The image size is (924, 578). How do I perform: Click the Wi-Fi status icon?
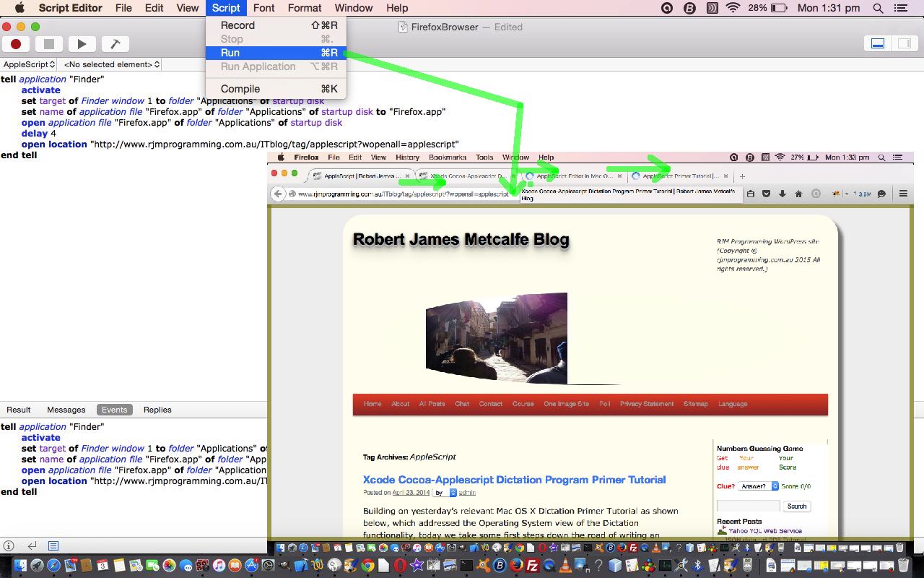coord(733,8)
